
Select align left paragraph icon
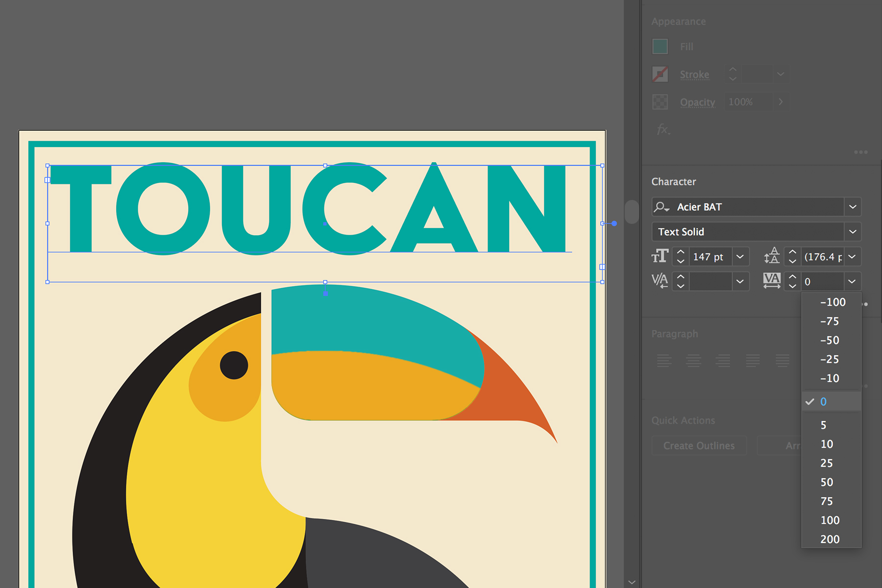coord(664,361)
